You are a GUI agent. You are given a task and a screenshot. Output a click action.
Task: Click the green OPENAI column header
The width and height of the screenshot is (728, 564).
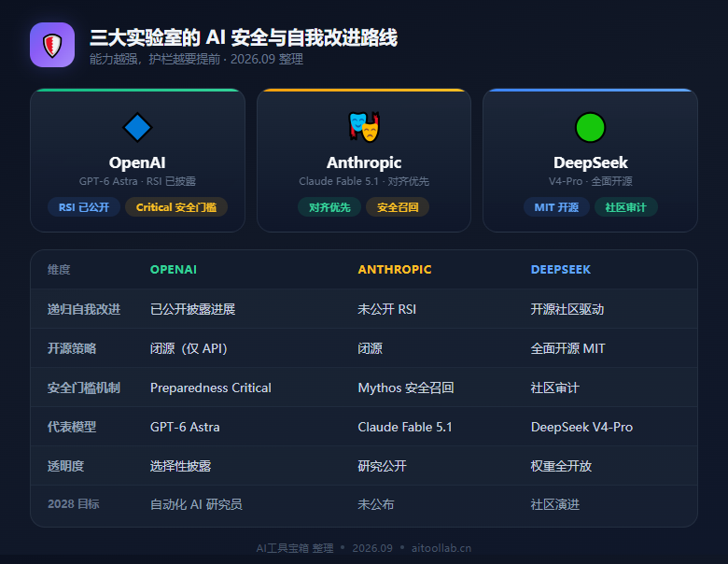click(x=174, y=270)
